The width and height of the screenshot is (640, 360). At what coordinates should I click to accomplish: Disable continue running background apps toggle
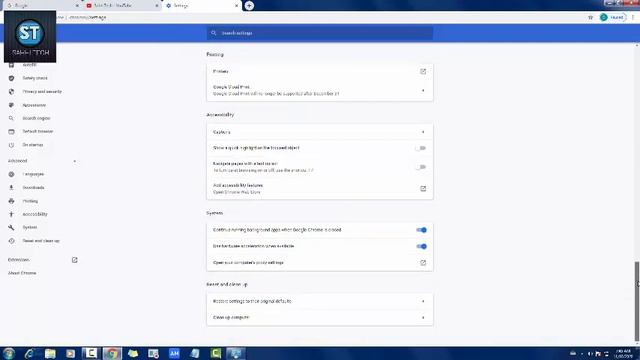(422, 230)
